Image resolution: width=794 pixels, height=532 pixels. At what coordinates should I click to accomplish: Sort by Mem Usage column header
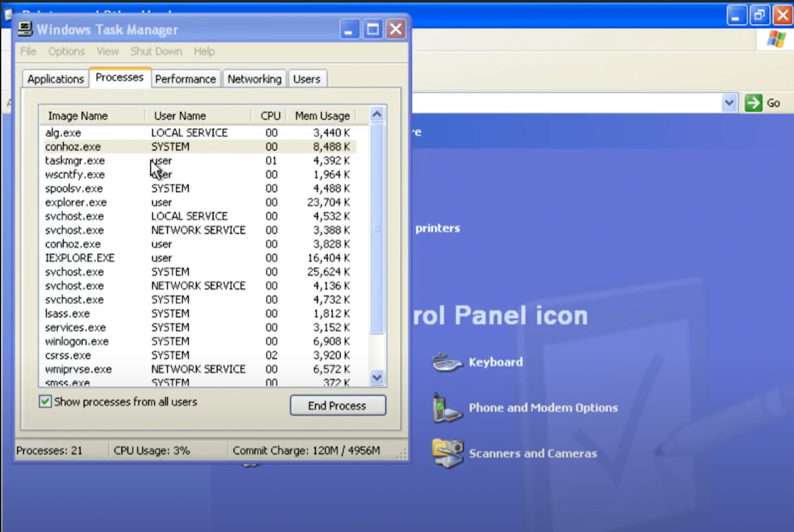pyautogui.click(x=322, y=115)
